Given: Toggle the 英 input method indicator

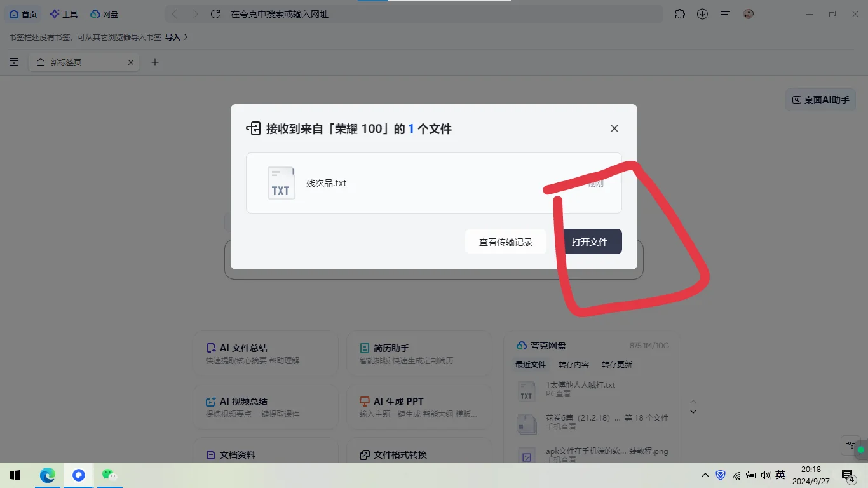Looking at the screenshot, I should (780, 475).
